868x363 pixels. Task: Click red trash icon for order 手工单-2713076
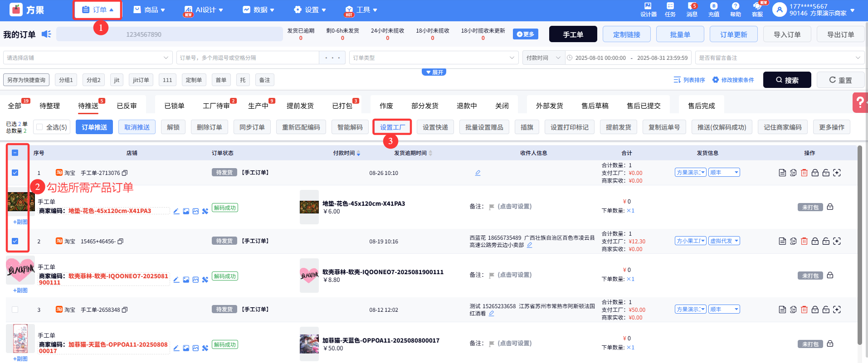coord(804,173)
